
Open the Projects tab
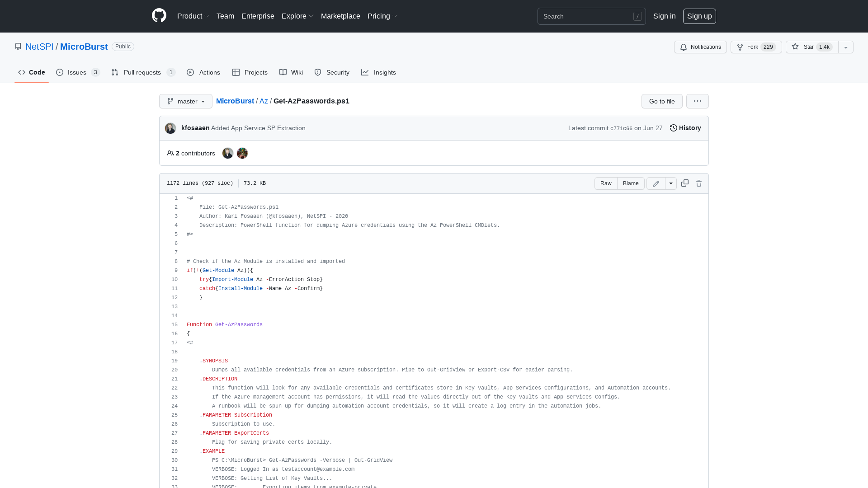250,72
